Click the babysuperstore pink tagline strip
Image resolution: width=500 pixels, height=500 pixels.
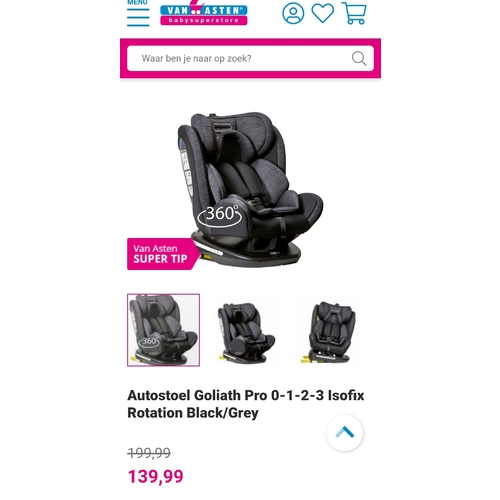pyautogui.click(x=204, y=20)
